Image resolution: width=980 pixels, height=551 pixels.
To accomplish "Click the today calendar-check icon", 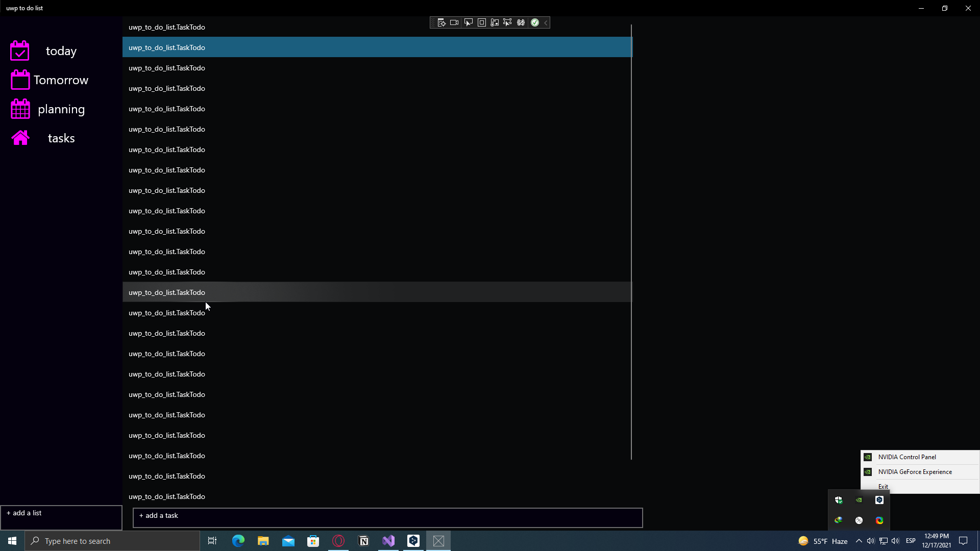I will click(20, 51).
